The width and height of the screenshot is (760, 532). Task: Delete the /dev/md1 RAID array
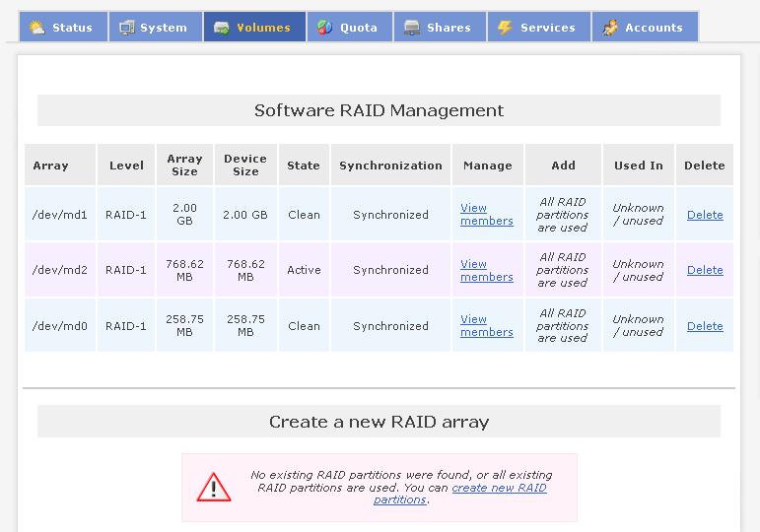tap(704, 215)
